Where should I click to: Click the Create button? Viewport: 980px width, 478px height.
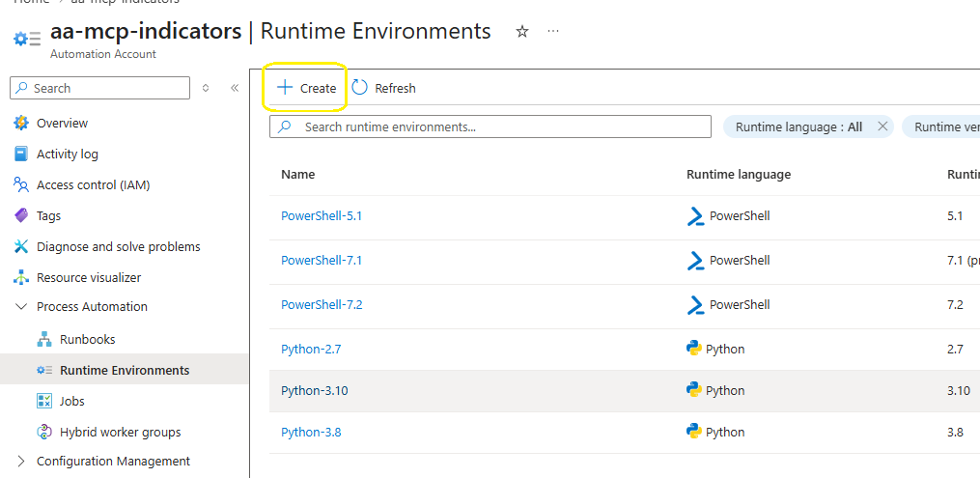[x=306, y=88]
